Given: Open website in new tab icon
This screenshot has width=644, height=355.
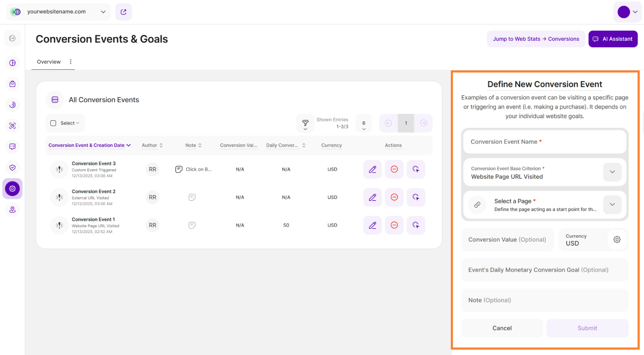Looking at the screenshot, I should click(123, 12).
